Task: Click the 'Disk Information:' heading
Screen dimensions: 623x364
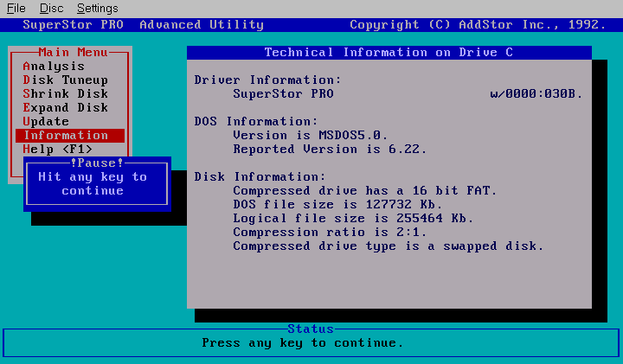Action: click(260, 177)
